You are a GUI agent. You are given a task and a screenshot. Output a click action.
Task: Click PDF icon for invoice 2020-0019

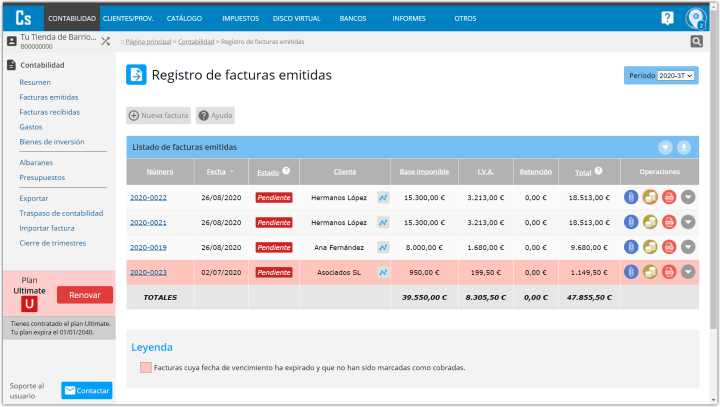[669, 247]
